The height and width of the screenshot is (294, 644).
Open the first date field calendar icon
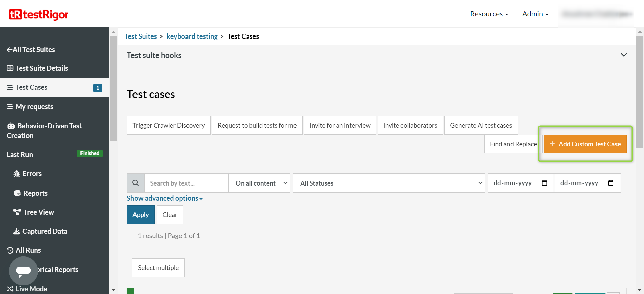(x=544, y=183)
